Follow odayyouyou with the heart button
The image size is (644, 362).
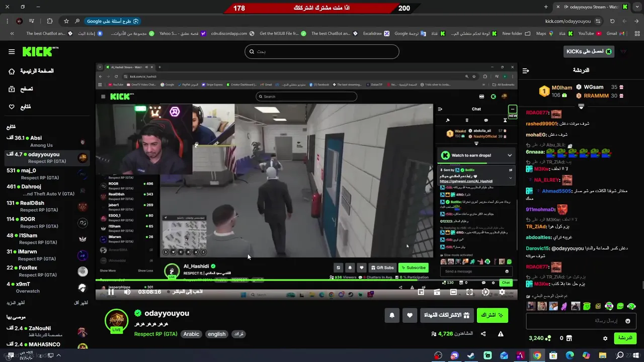coord(410,315)
